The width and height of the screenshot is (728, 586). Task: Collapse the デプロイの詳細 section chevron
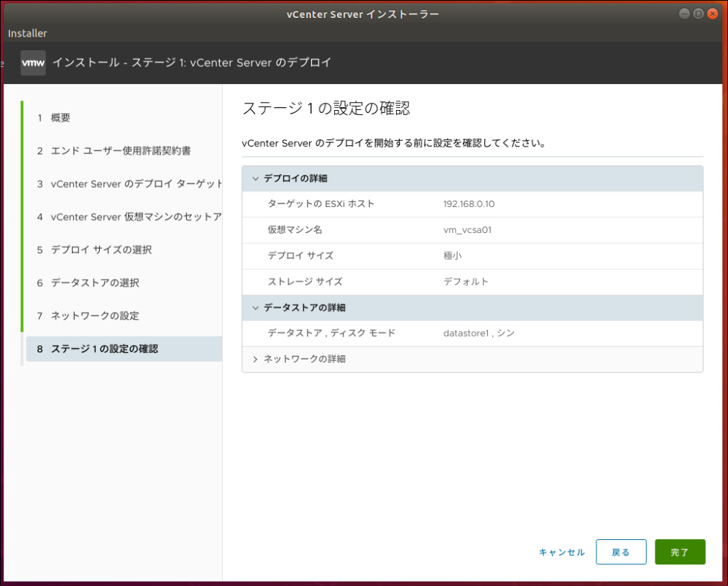(x=255, y=178)
